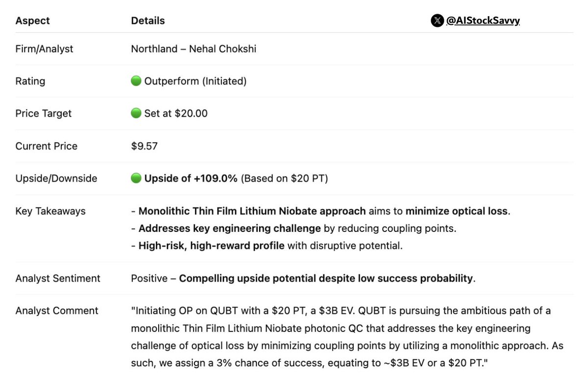
Task: Click the Details column header
Action: (x=147, y=21)
